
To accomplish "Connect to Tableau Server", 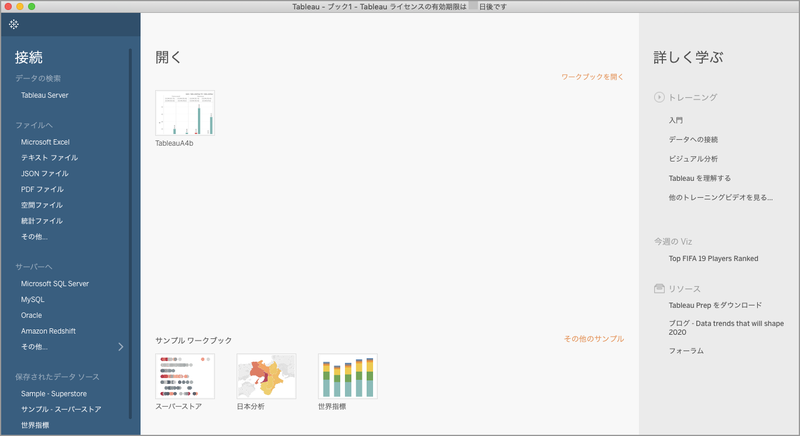I will coord(44,95).
